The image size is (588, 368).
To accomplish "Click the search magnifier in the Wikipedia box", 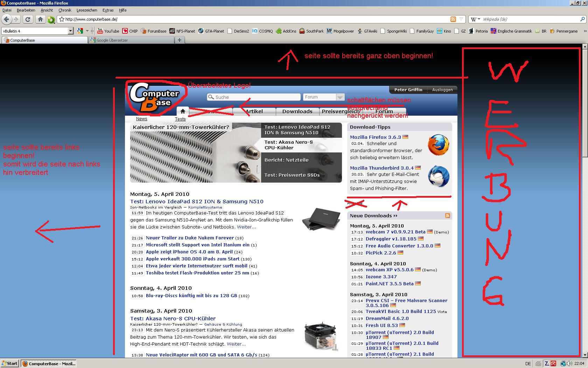I will (x=582, y=19).
